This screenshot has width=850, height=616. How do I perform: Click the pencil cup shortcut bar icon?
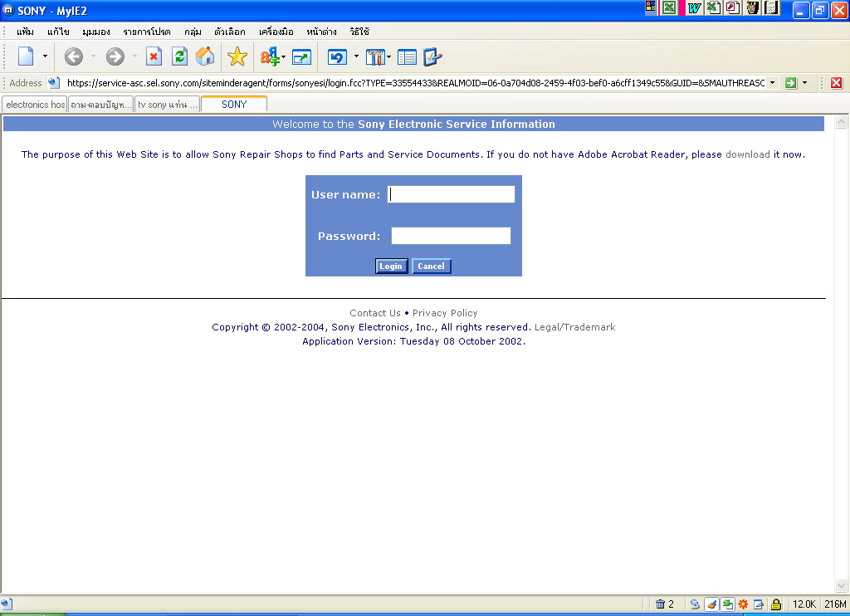(752, 7)
